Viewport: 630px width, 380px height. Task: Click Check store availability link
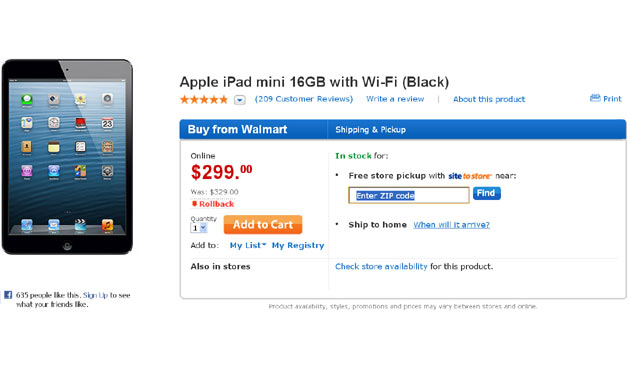pyautogui.click(x=381, y=266)
